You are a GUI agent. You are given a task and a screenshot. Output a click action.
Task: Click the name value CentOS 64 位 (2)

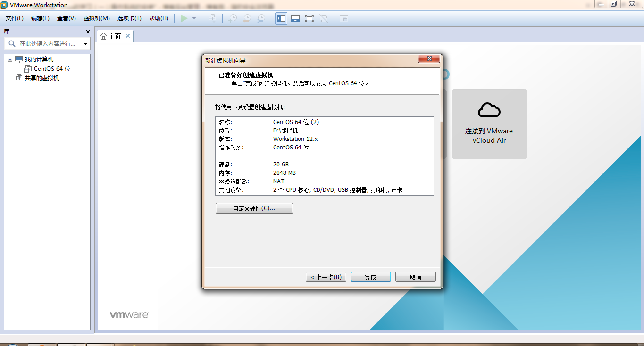(x=296, y=122)
